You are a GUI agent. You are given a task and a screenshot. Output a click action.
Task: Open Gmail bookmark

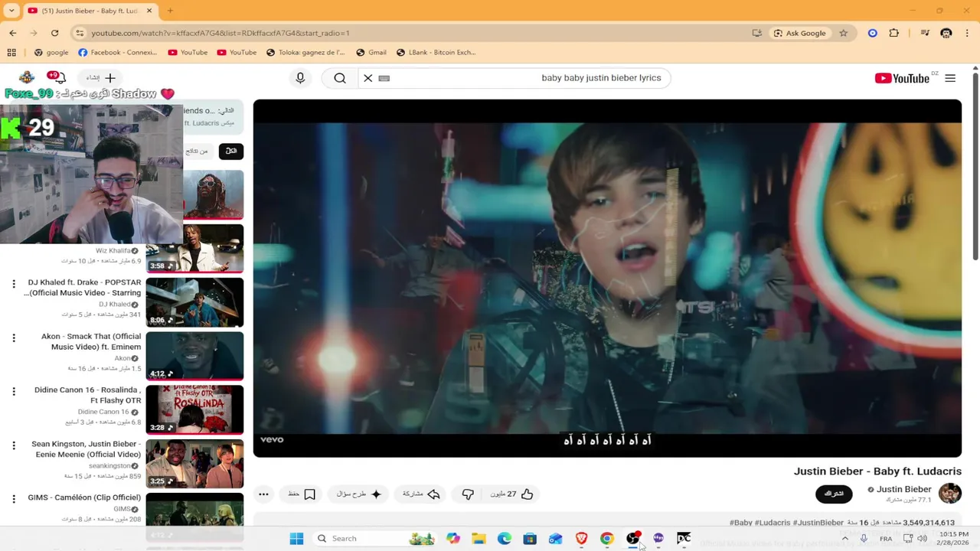[371, 52]
